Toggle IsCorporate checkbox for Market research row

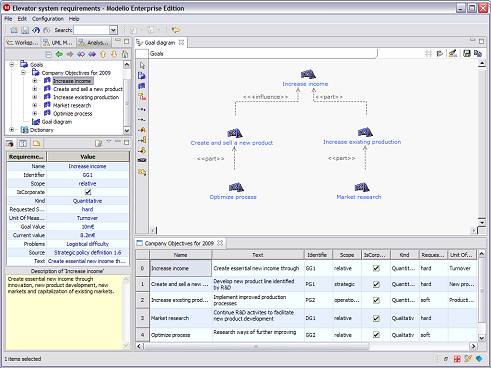coord(376,318)
